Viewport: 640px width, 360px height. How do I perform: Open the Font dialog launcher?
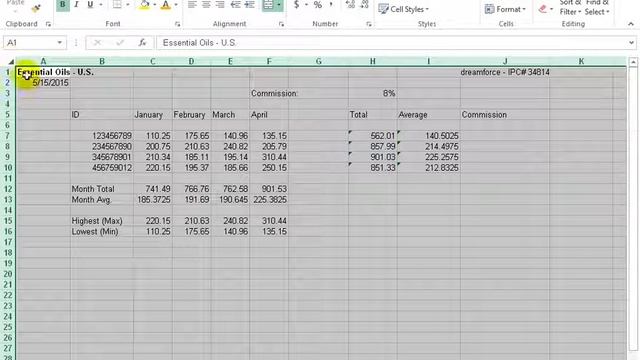click(x=178, y=24)
